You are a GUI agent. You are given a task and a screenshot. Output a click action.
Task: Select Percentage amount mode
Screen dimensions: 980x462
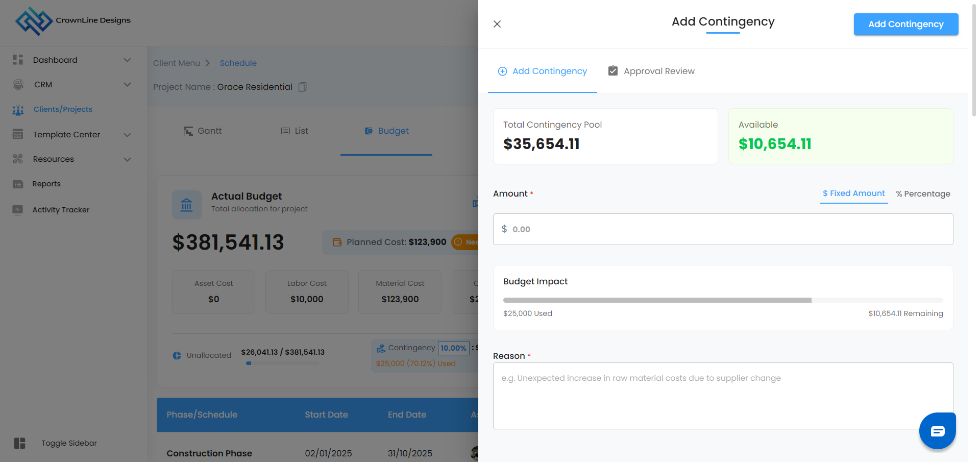click(923, 194)
